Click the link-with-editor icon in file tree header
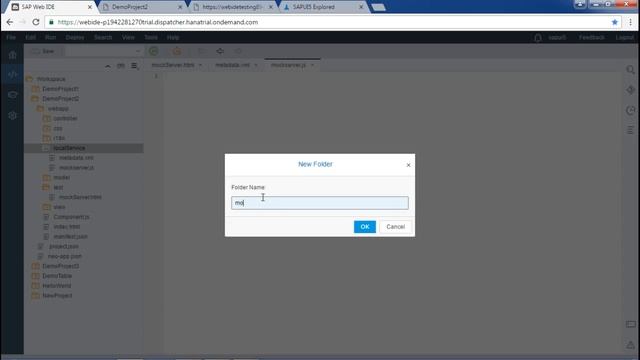Image resolution: width=640 pixels, height=360 pixels. coord(121,66)
